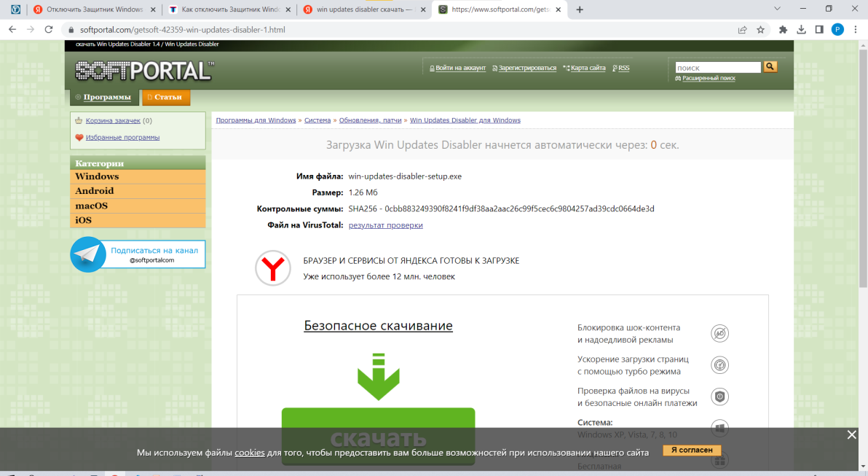Open a new browser tab
Viewport: 868px width, 476px height.
click(580, 9)
